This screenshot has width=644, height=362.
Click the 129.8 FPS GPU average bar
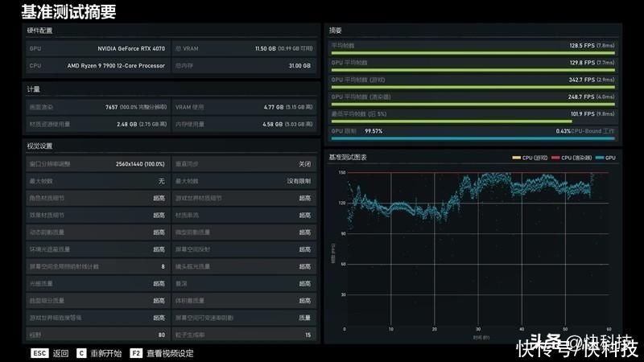473,70
